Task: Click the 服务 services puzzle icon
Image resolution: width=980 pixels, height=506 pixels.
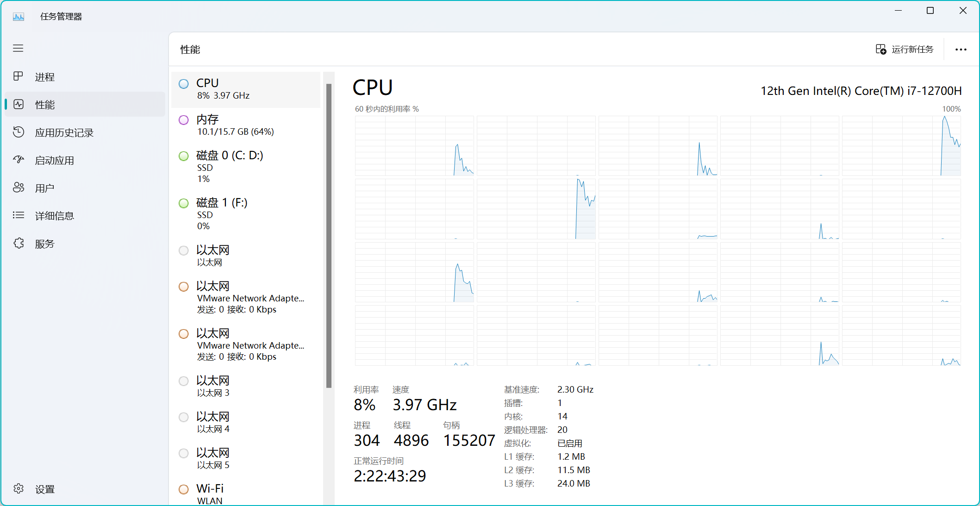Action: click(19, 244)
